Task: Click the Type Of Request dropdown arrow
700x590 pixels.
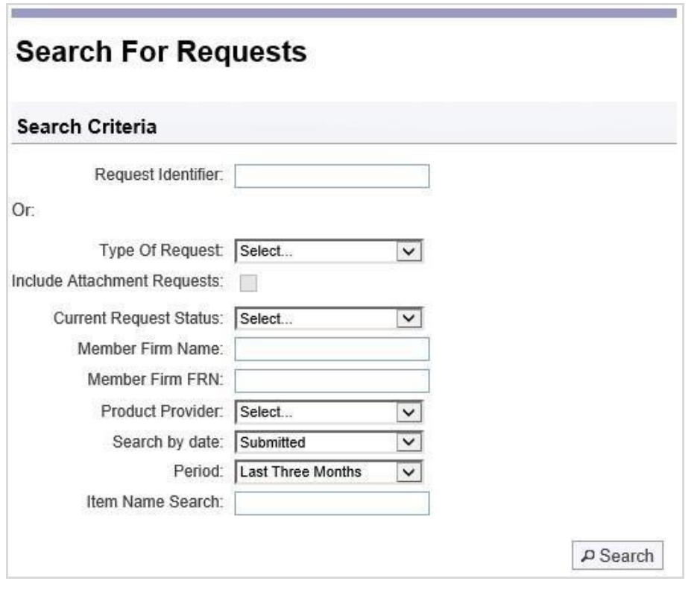Action: point(409,251)
